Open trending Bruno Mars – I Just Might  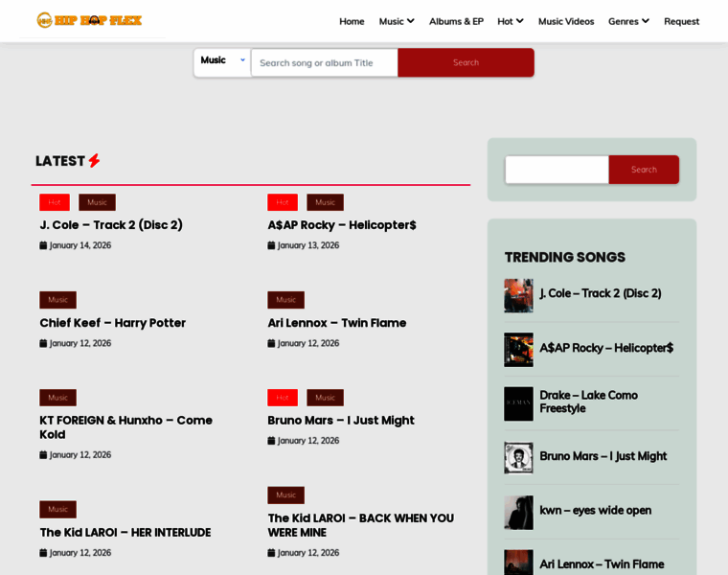click(x=603, y=456)
